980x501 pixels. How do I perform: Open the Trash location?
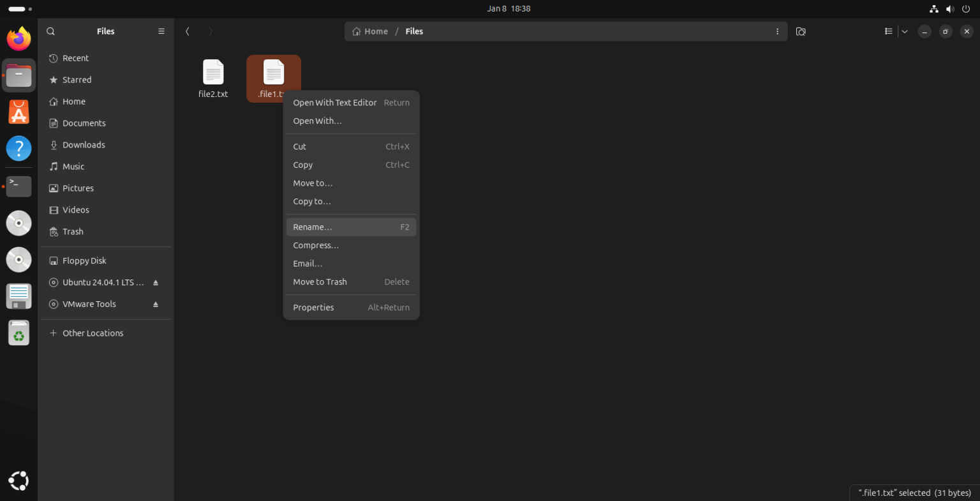click(72, 231)
